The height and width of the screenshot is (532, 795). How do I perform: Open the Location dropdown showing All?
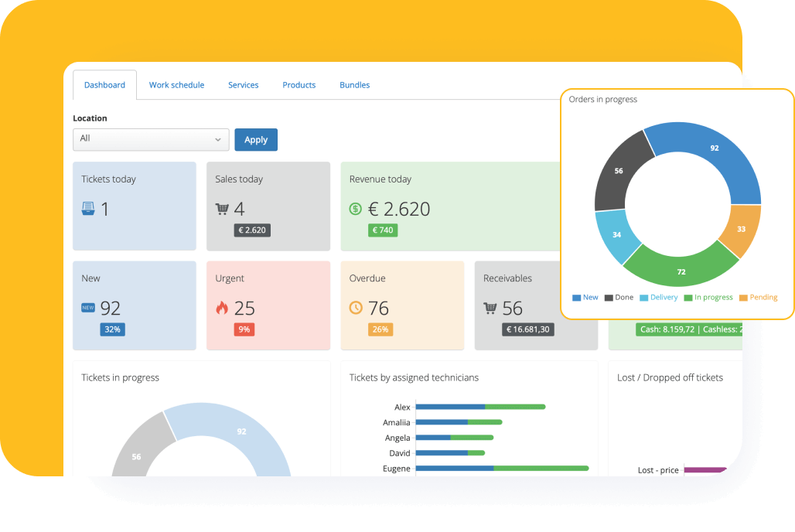[x=150, y=139]
